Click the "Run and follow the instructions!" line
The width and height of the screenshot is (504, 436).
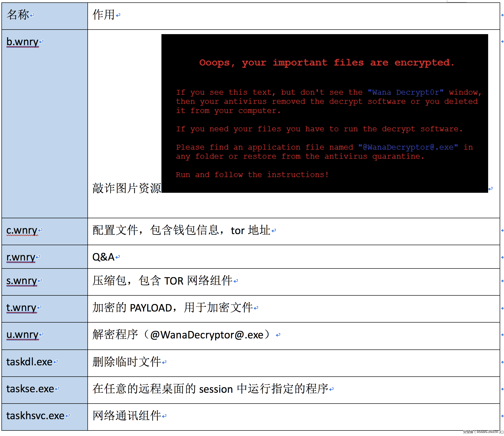(x=252, y=175)
